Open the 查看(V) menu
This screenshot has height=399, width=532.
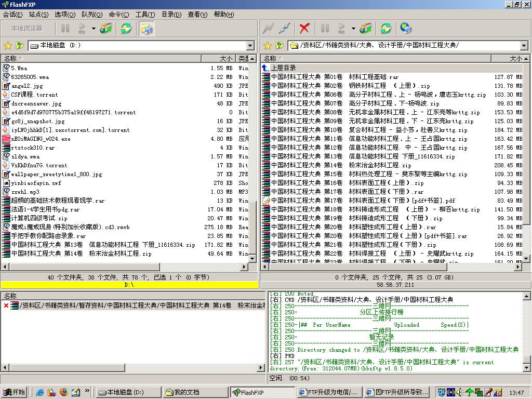click(x=197, y=14)
